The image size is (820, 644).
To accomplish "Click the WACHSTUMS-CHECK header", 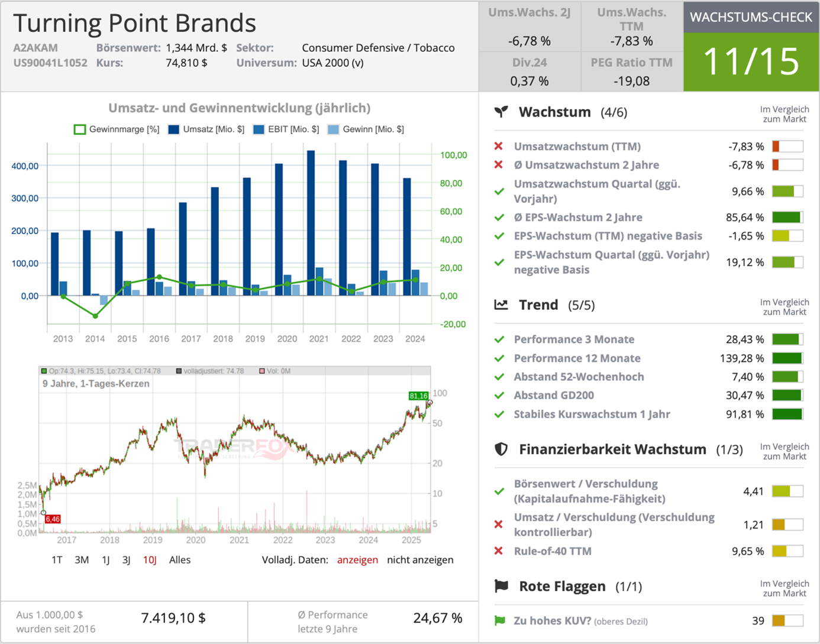I will pyautogui.click(x=751, y=17).
